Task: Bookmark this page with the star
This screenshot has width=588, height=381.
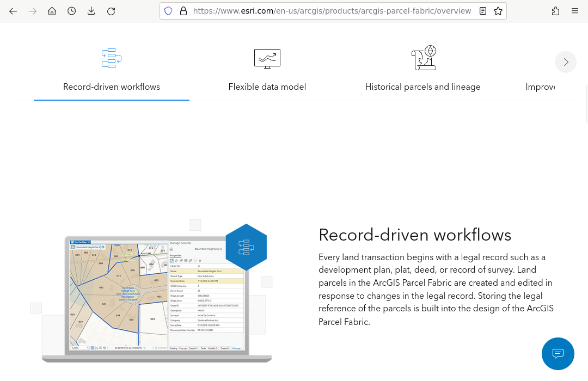Action: [498, 11]
